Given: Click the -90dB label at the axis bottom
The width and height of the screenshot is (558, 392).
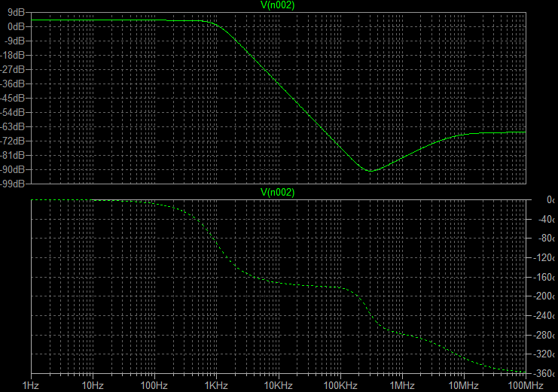Looking at the screenshot, I should coord(14,184).
